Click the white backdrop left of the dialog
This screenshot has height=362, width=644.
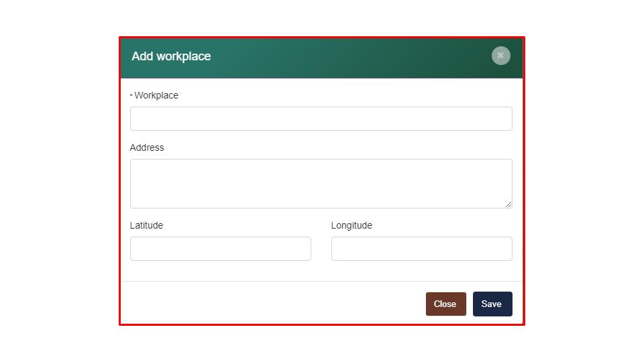click(x=59, y=181)
